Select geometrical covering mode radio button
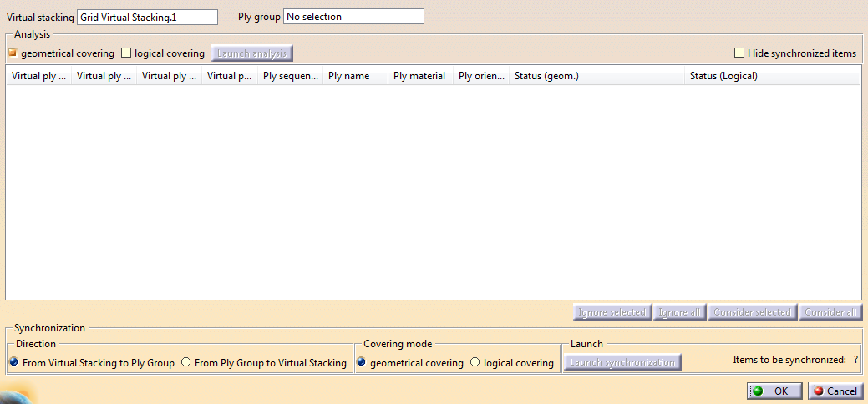This screenshot has height=404, width=868. (362, 363)
